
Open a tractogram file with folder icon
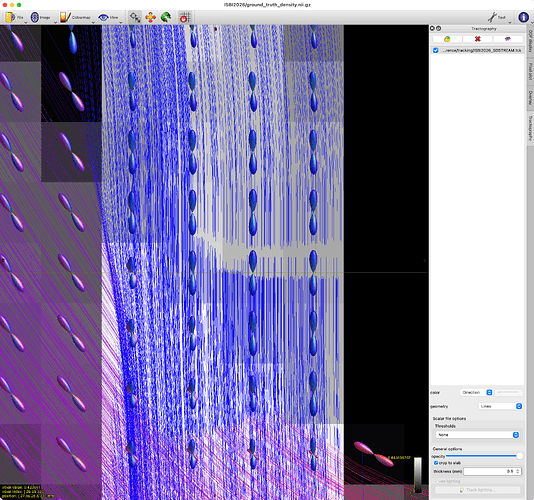tap(447, 39)
